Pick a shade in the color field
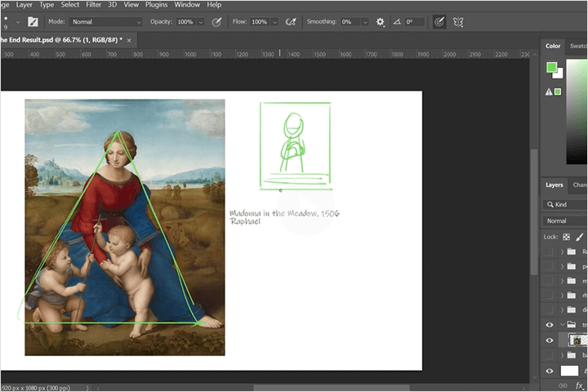This screenshot has height=392, width=588. click(x=577, y=112)
